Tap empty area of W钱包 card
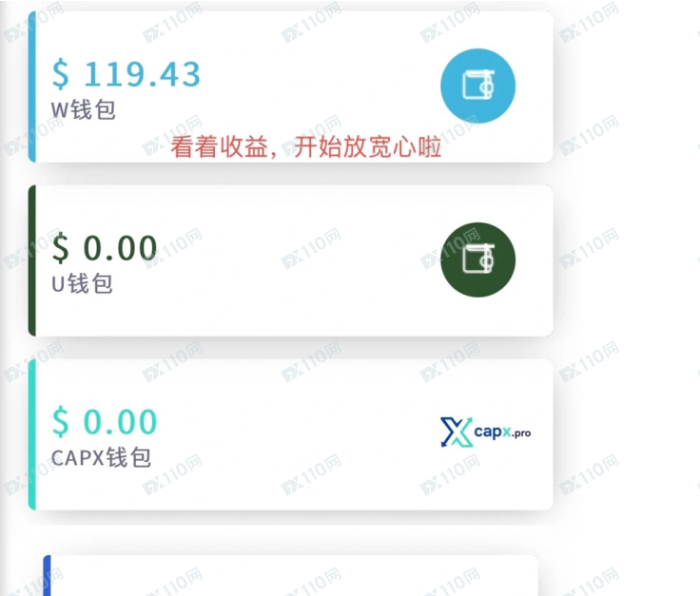The image size is (700, 596). point(313,80)
